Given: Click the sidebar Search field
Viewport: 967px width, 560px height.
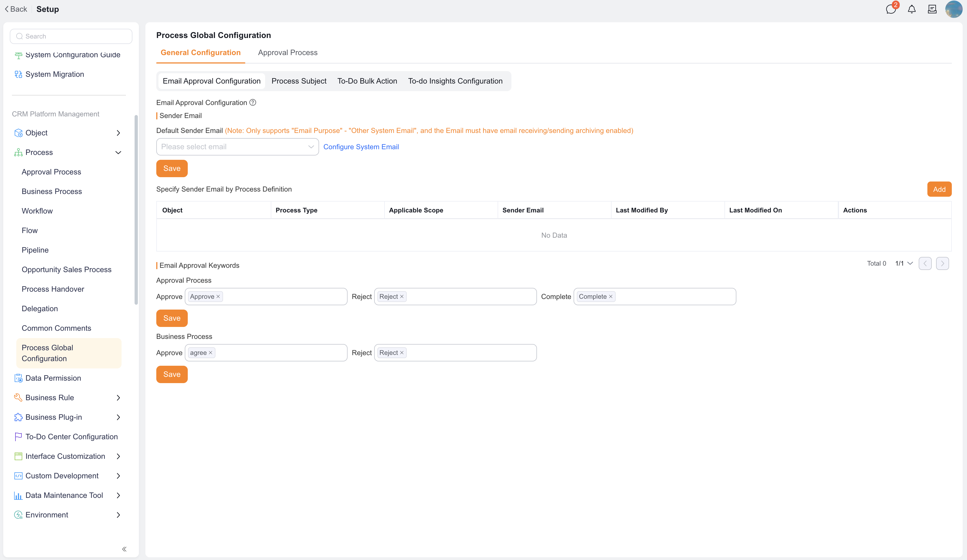Looking at the screenshot, I should [71, 36].
